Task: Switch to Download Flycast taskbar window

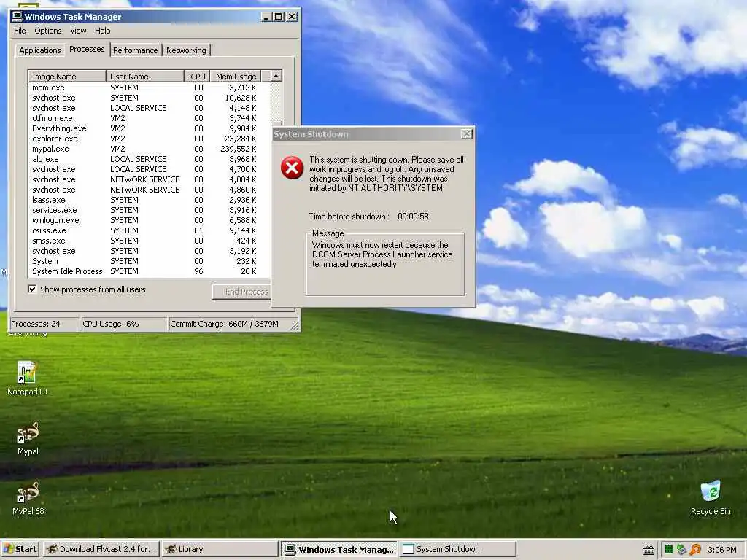Action: click(x=101, y=549)
